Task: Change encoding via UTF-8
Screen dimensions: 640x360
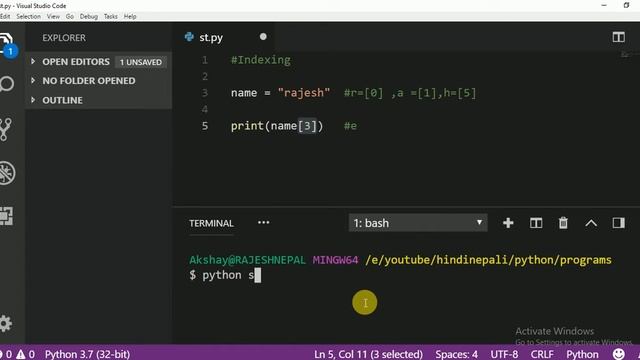Action: [x=504, y=354]
